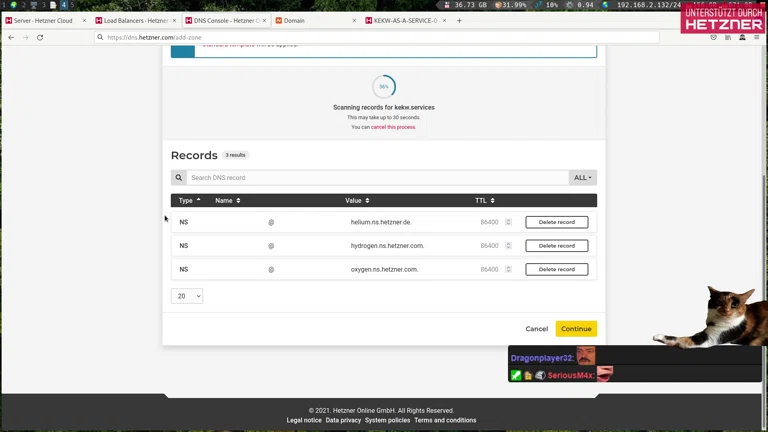Click the 3 results badge
This screenshot has width=768, height=432.
coord(235,155)
